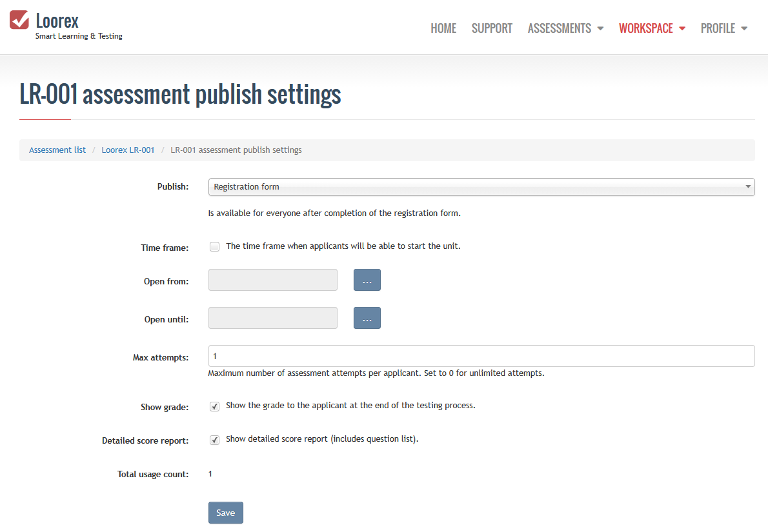Click the Profile menu caret arrow
Viewport: 768px width, 532px height.
pyautogui.click(x=745, y=29)
